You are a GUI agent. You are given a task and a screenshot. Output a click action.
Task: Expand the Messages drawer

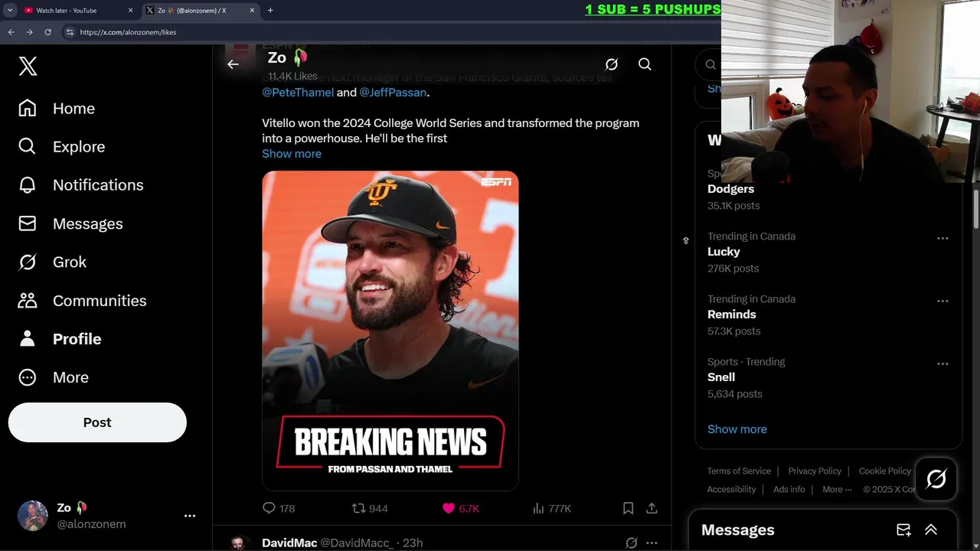pyautogui.click(x=931, y=530)
